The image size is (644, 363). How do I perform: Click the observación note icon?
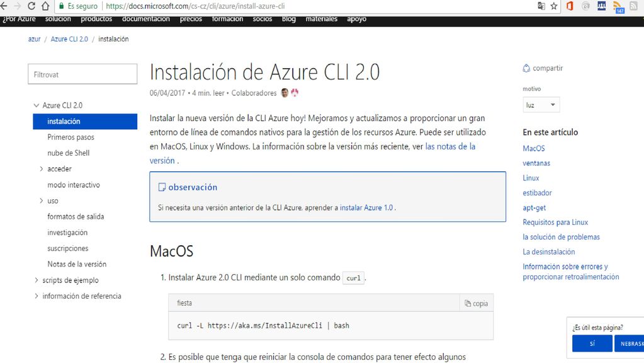coord(162,187)
